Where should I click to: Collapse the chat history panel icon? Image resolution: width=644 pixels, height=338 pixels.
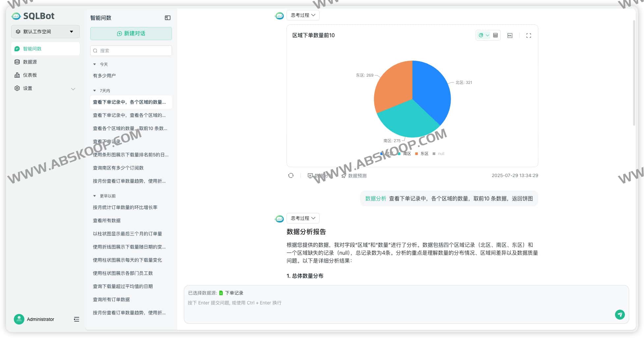point(167,18)
